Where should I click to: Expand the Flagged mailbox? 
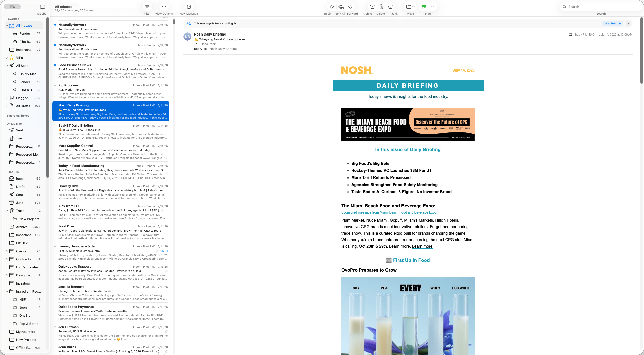(x=7, y=98)
